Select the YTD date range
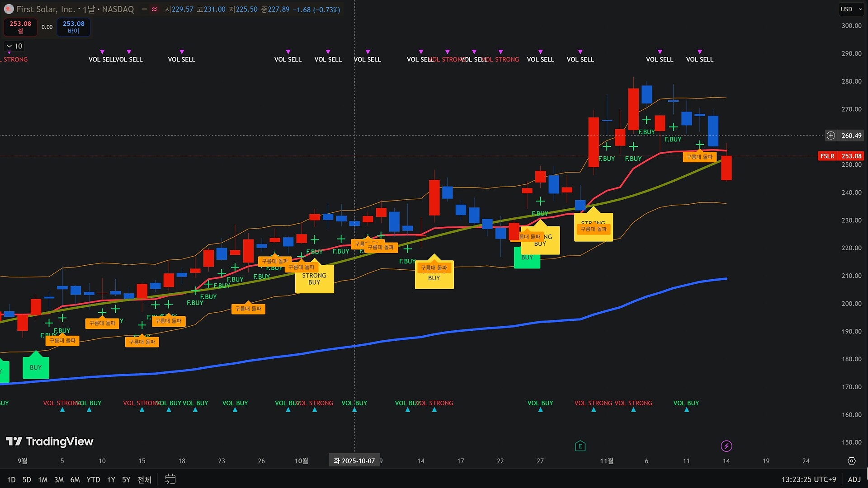The image size is (868, 488). tap(93, 480)
